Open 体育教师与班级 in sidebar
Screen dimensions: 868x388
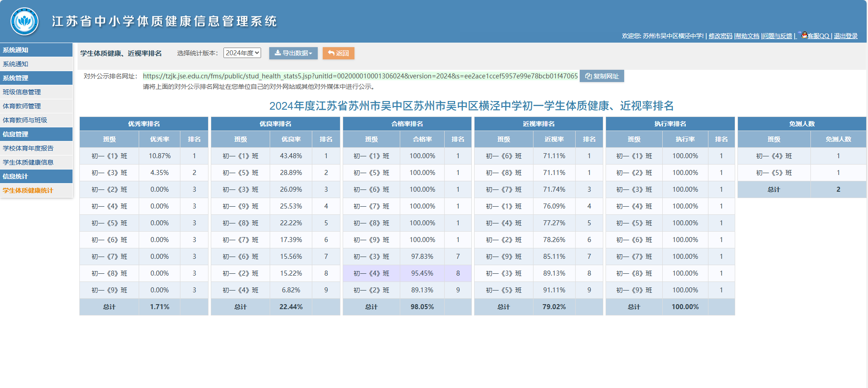pos(36,120)
